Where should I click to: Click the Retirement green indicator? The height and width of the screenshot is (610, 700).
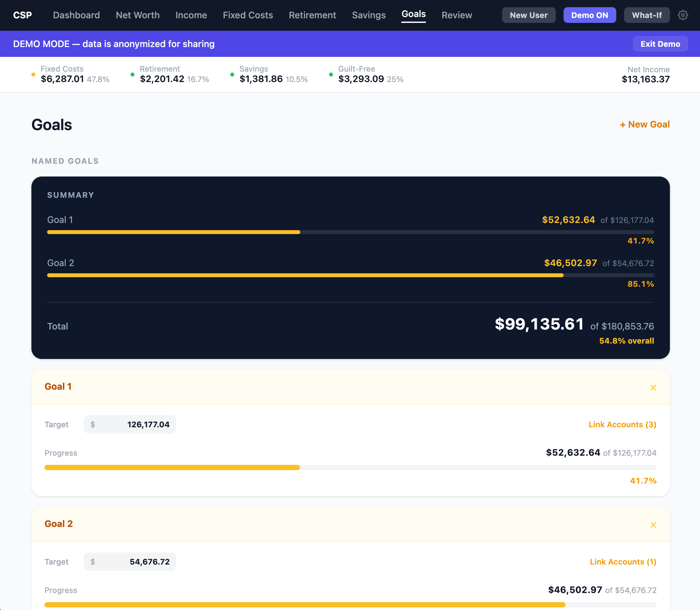tap(132, 74)
